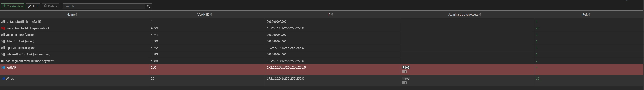
Task: Click the Create New button
Action: [x=13, y=6]
